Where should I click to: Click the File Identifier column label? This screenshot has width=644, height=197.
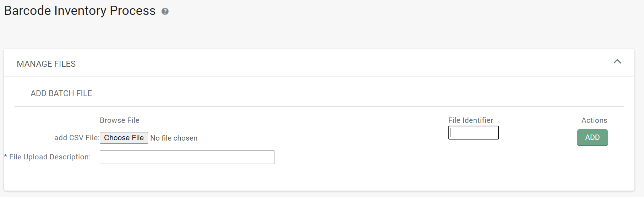pyautogui.click(x=470, y=120)
